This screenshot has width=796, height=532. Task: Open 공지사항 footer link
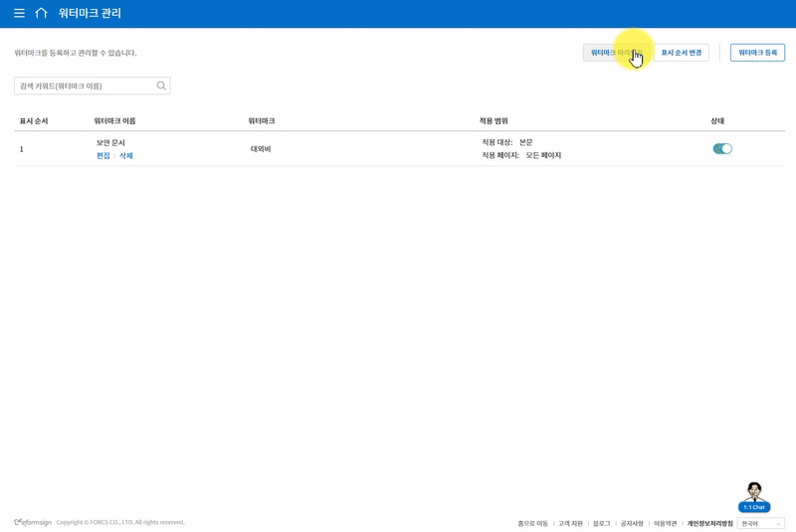(x=632, y=523)
